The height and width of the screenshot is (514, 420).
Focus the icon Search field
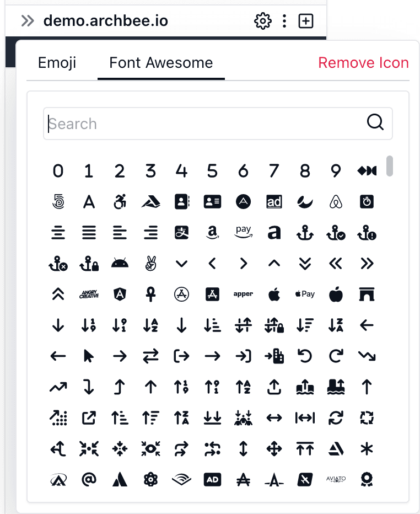click(x=218, y=124)
